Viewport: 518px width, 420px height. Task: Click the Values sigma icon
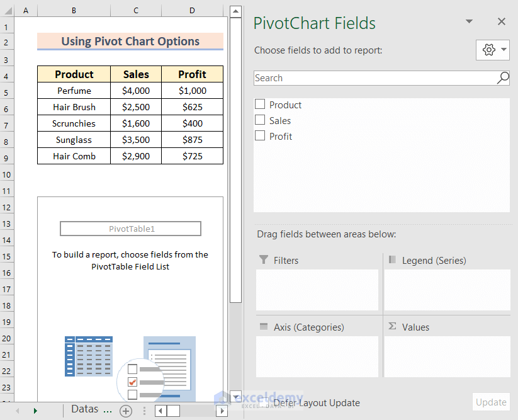coord(392,327)
